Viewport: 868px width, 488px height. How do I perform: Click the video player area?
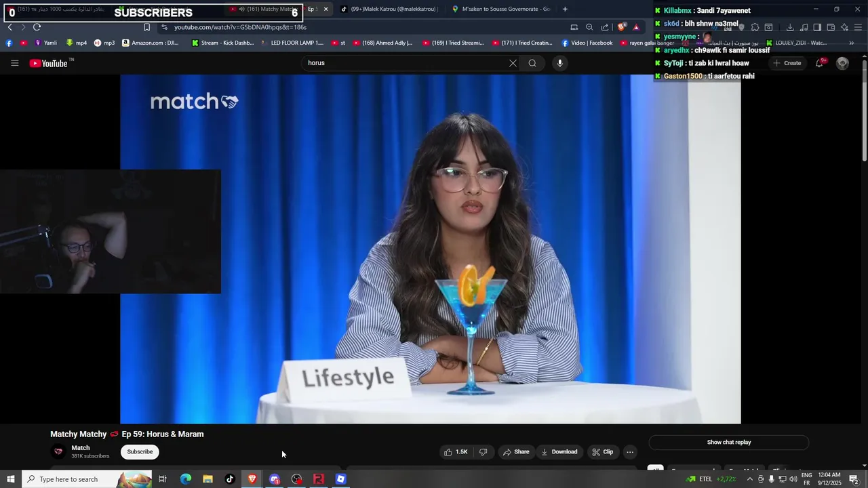(431, 249)
